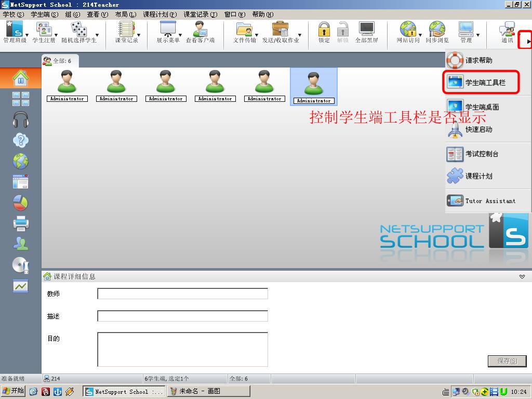Open the 查看 menu
Image resolution: width=532 pixels, height=399 pixels.
tap(97, 14)
